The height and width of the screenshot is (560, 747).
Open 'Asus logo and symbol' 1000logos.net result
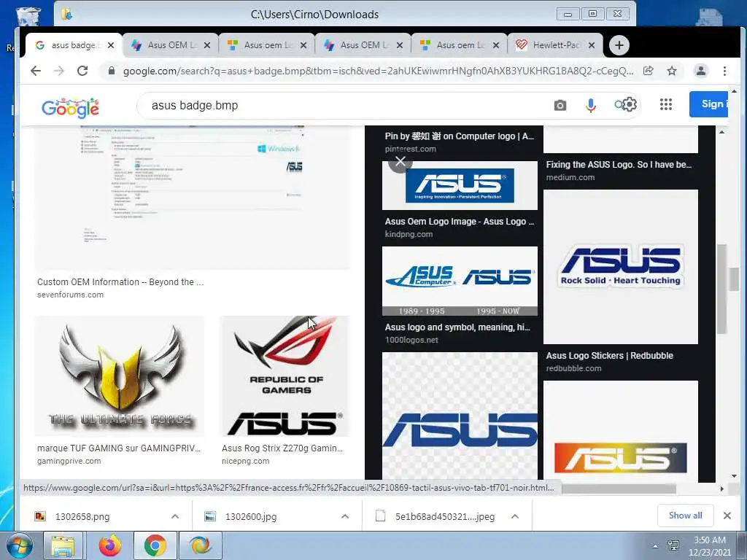click(457, 327)
